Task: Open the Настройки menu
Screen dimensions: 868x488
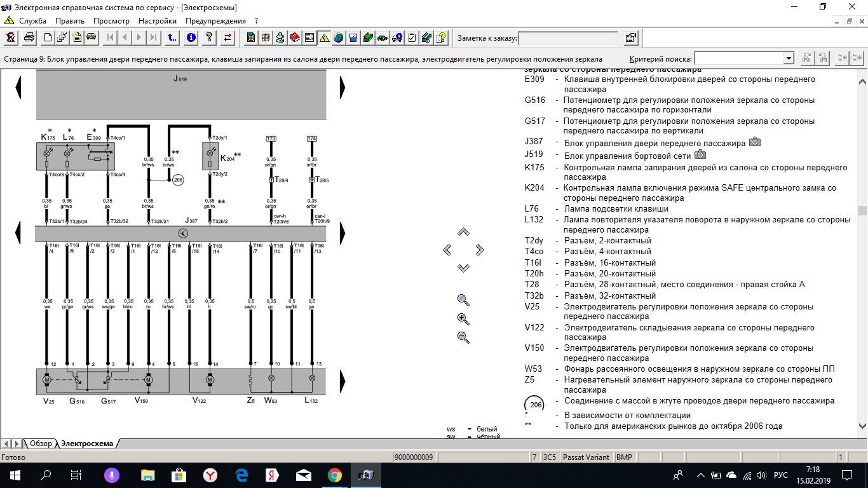Action: pos(157,21)
